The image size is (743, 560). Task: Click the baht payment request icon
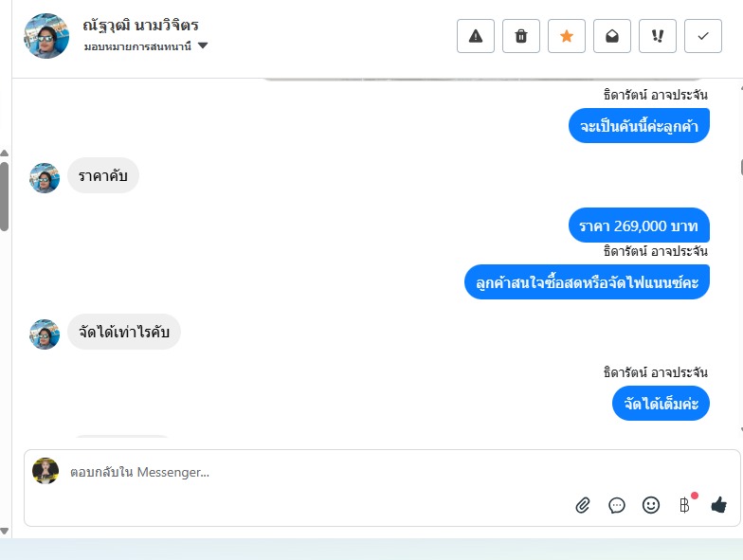684,505
